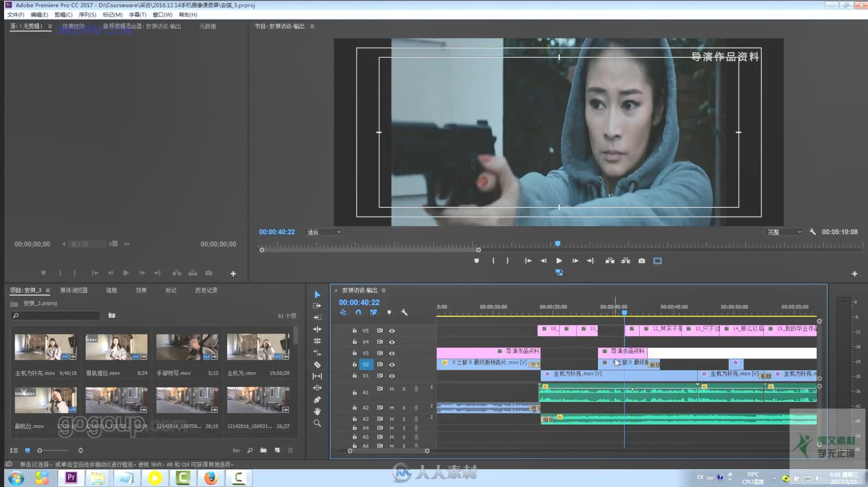This screenshot has height=487, width=868.
Task: Select the Pen tool
Action: (x=317, y=400)
